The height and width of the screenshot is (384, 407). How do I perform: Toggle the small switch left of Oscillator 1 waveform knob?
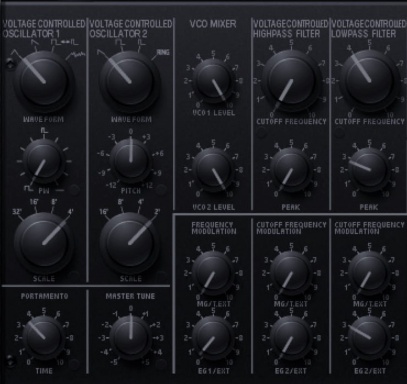click(10, 63)
